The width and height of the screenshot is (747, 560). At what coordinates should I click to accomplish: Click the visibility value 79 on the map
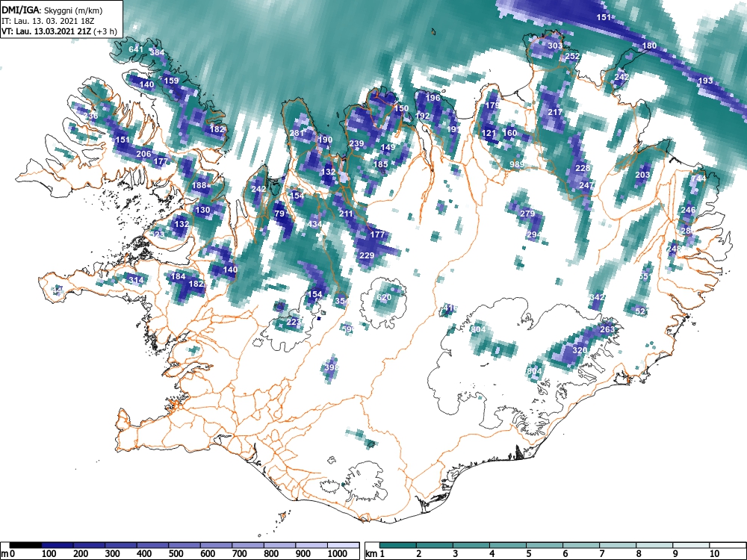pyautogui.click(x=279, y=214)
